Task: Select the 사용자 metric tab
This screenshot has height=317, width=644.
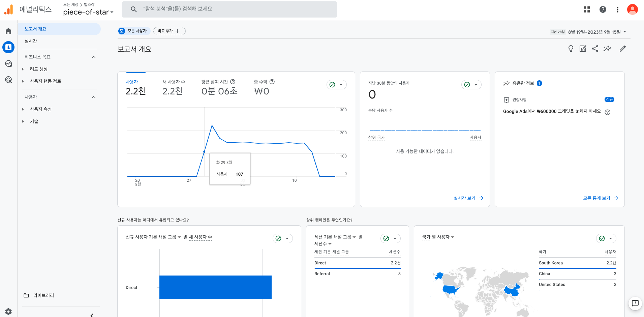Action: tap(136, 88)
